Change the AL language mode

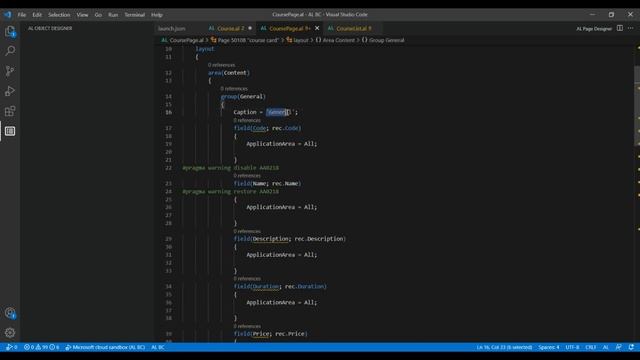click(x=606, y=347)
